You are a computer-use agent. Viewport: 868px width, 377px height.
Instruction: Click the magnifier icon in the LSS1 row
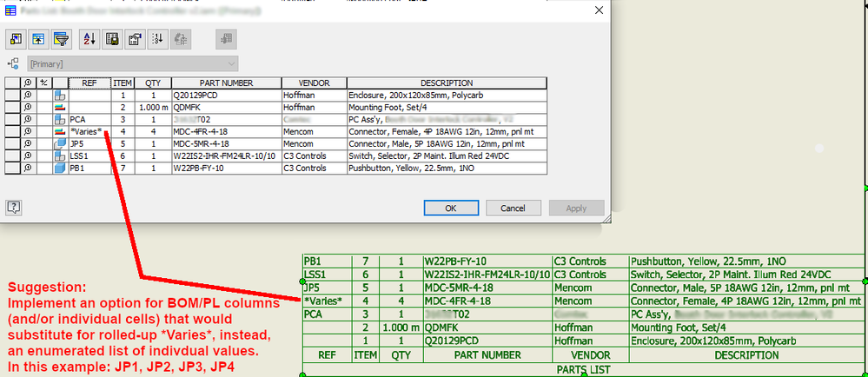(28, 156)
